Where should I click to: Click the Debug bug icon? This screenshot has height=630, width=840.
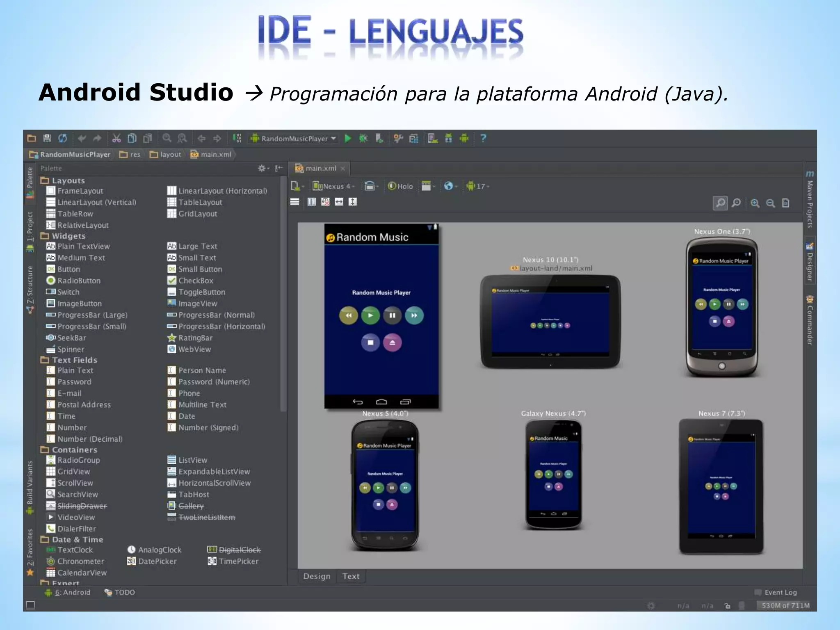[363, 138]
